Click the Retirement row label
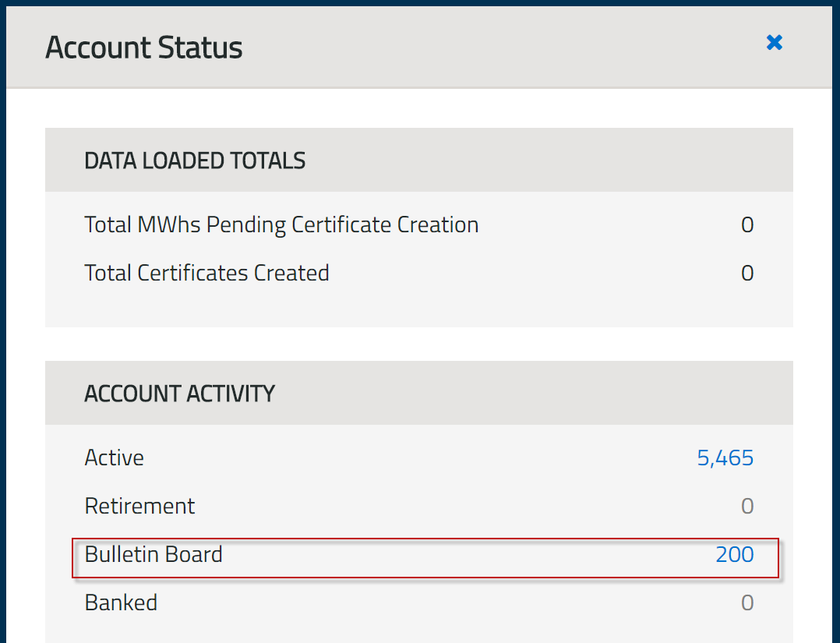The height and width of the screenshot is (643, 840). pos(139,507)
